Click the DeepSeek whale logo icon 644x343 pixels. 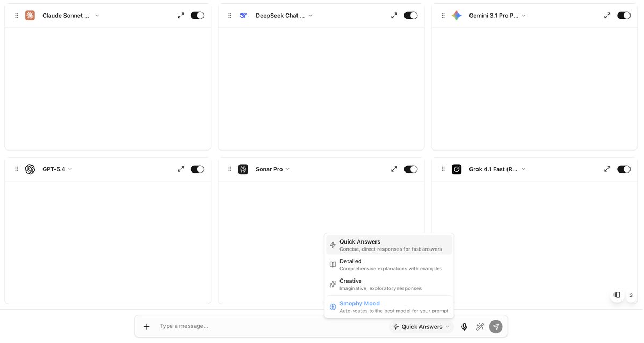click(243, 16)
